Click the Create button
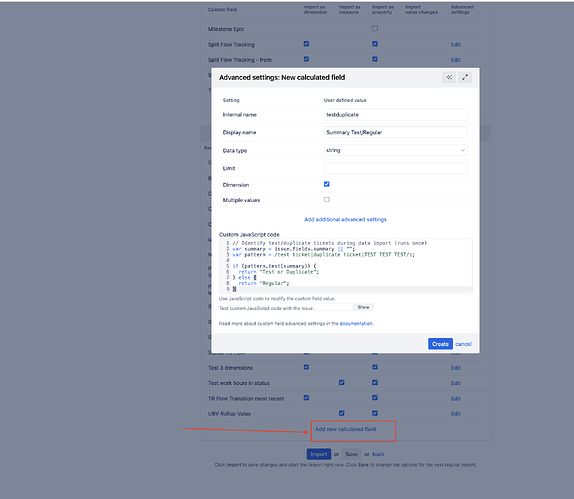This screenshot has height=499, width=574. (x=440, y=344)
